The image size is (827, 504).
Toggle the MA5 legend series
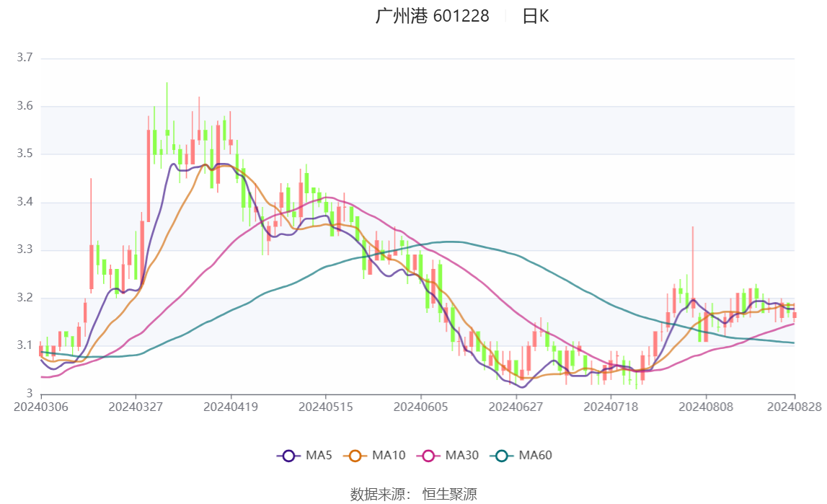coord(304,456)
